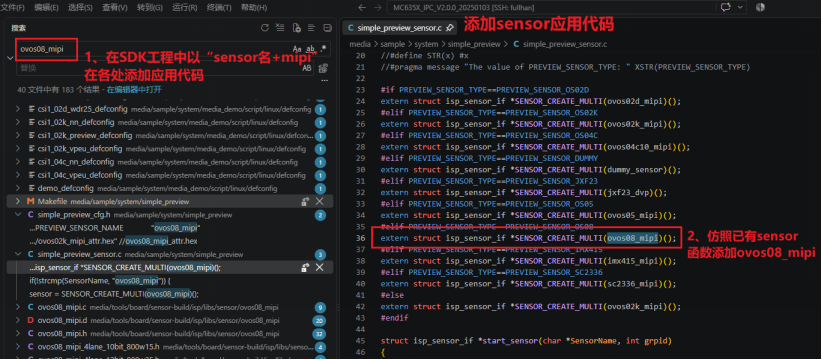Toggle the layout icon in the title bar
Screen dimensions: 822x360
pyautogui.click(x=761, y=7)
